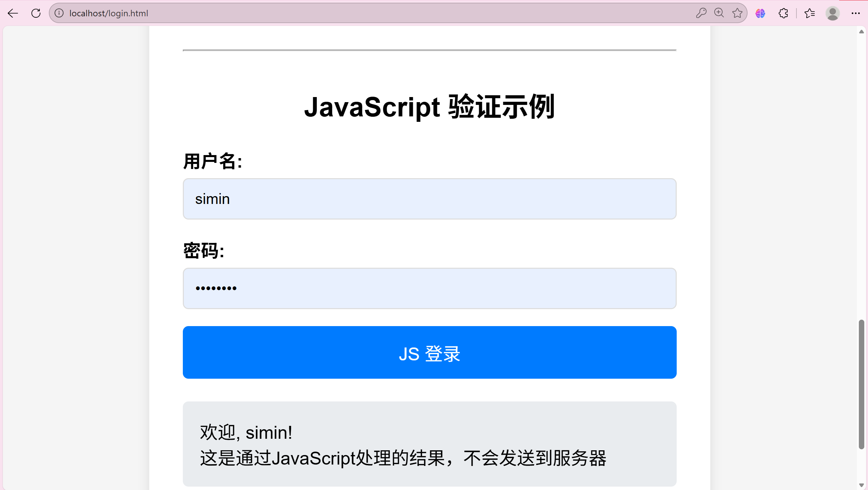
Task: Click into the 密码 password field
Action: tap(429, 288)
